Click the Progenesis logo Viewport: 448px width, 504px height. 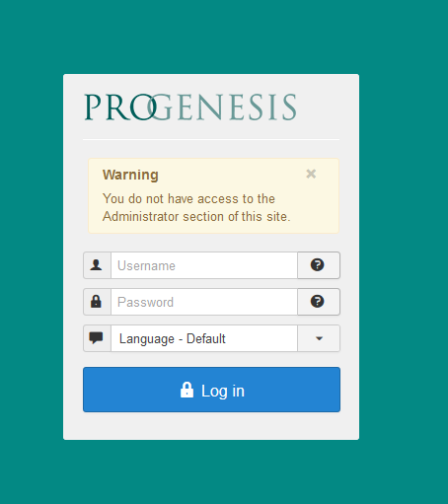point(190,107)
